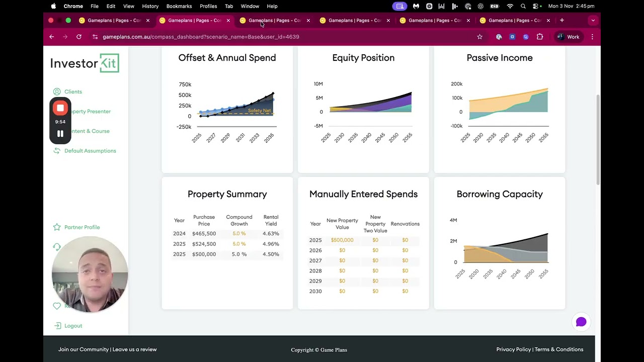The image size is (644, 362).
Task: Click the Default Assumptions arrows icon
Action: [57, 151]
